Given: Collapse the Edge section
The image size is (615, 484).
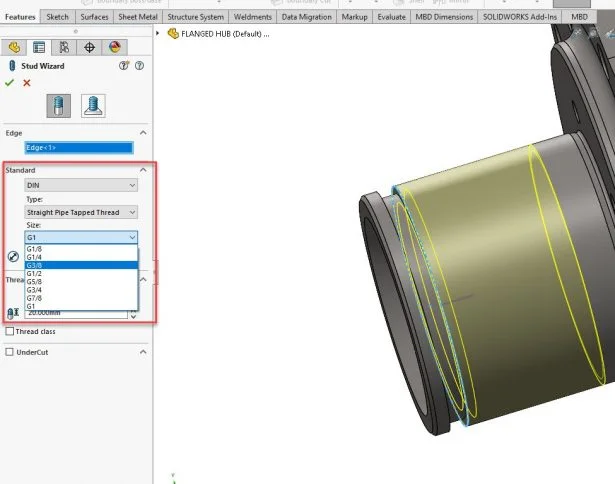Looking at the screenshot, I should coord(143,132).
